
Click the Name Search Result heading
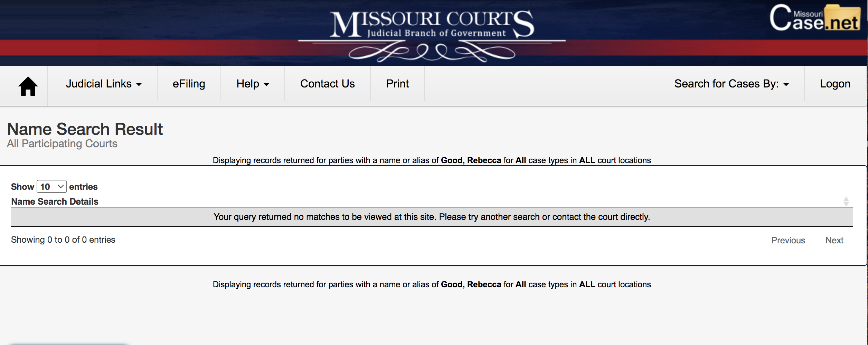pos(85,129)
